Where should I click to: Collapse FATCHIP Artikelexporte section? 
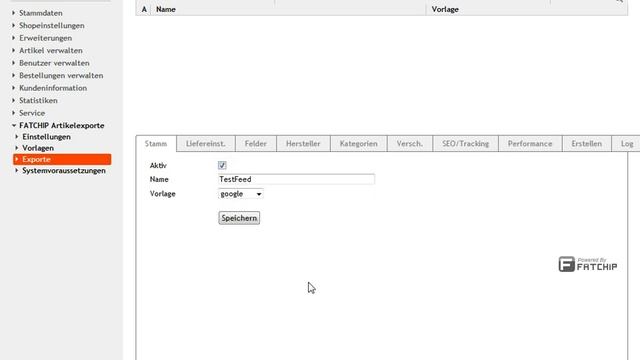tap(62, 125)
